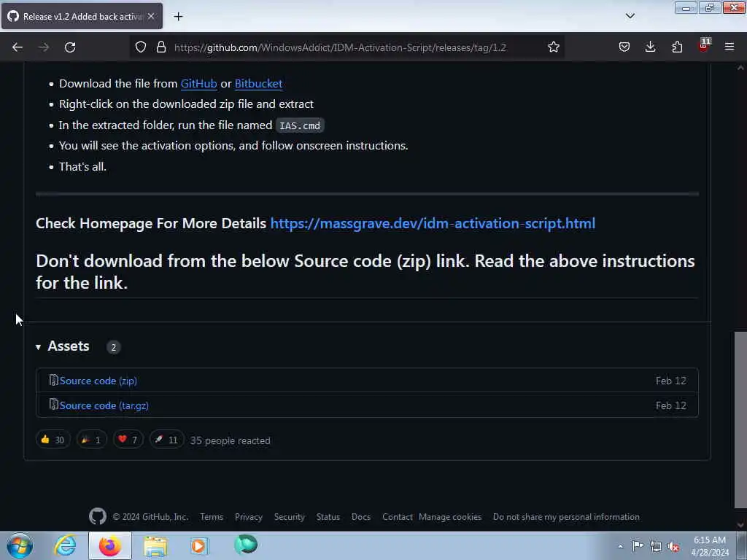Open the Security footer link
The image size is (747, 560).
click(x=289, y=517)
